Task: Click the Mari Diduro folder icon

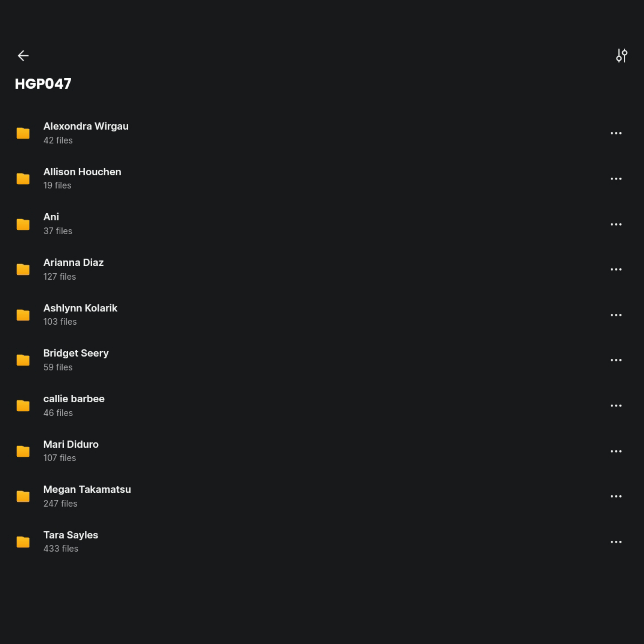Action: click(23, 451)
